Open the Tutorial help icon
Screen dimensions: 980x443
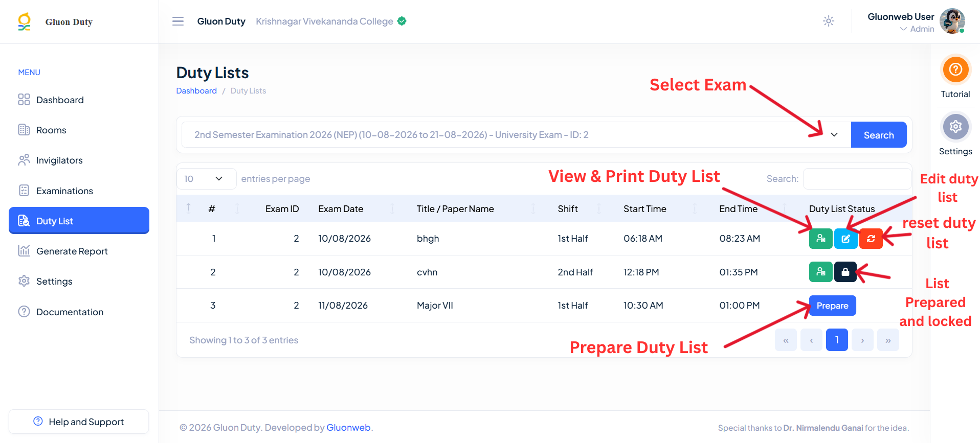coord(955,69)
